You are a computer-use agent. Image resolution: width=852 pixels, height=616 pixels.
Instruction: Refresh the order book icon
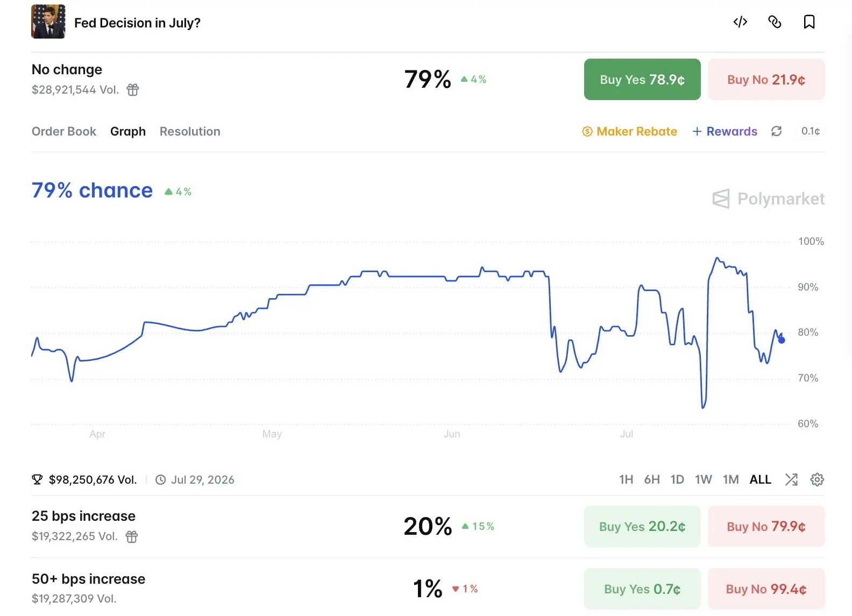tap(776, 131)
